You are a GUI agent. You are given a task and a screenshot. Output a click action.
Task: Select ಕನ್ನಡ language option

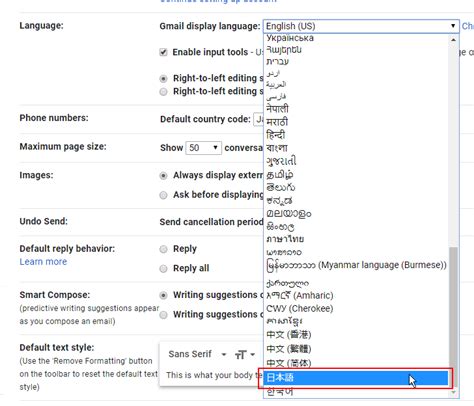[356, 200]
